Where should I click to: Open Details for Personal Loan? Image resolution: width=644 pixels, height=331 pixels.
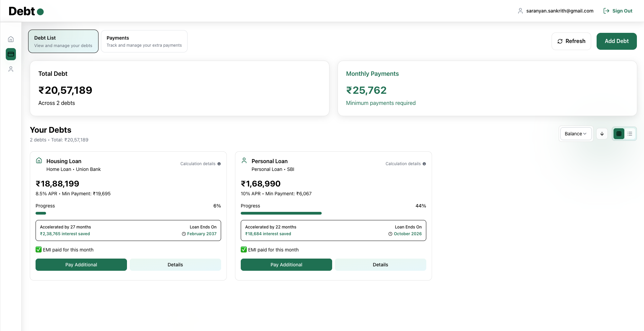pos(380,265)
